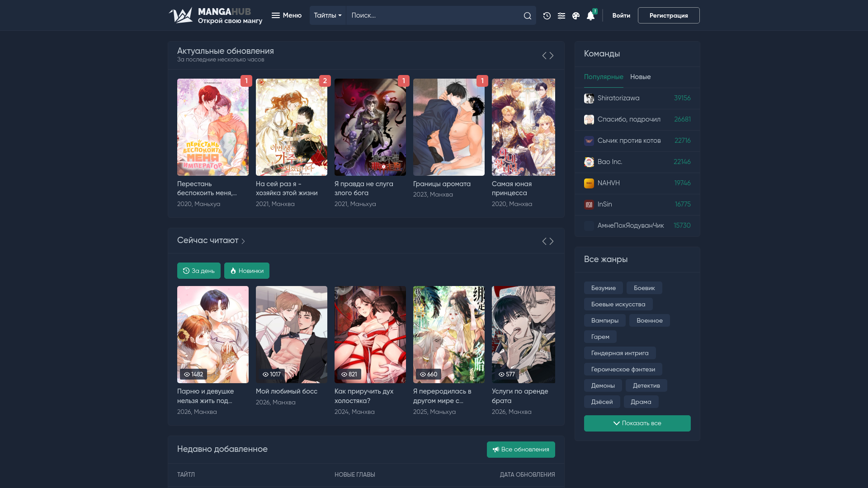Screen dimensions: 868x488
Task: Click the InSin team avatar
Action: click(589, 205)
